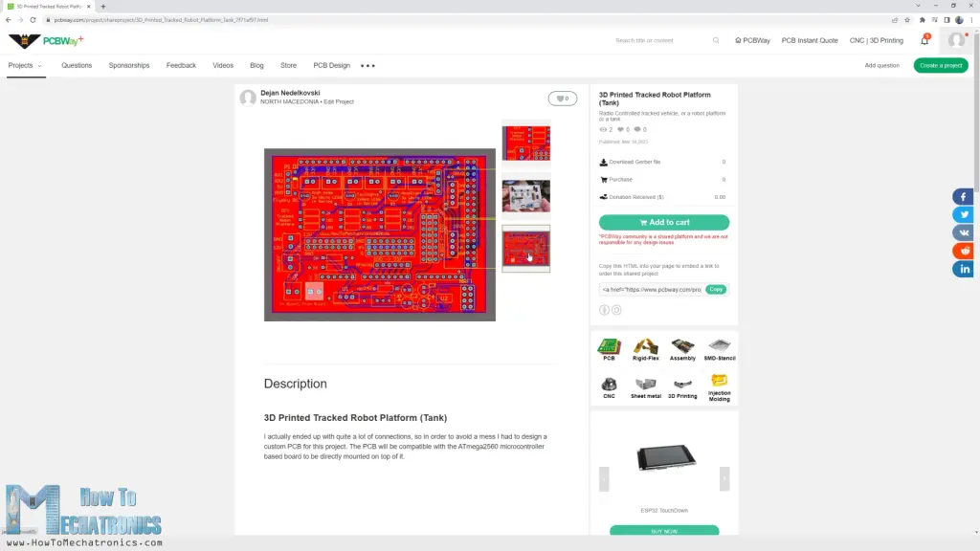Click the search title or content field

(660, 40)
